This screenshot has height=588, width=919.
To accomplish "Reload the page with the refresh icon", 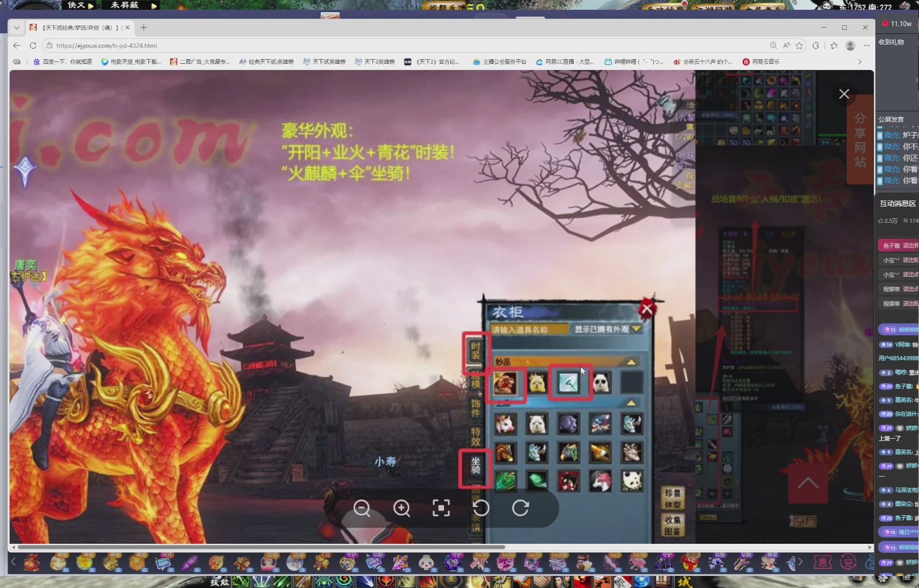I will [x=33, y=45].
